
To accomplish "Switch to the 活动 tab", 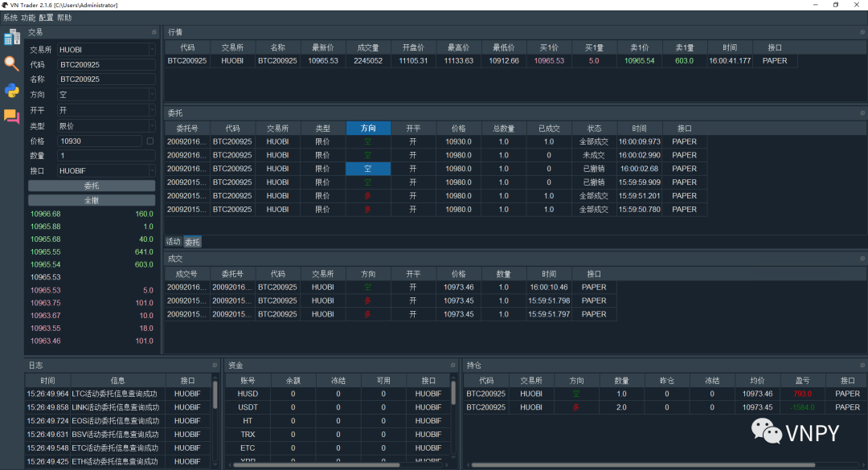I will click(173, 242).
